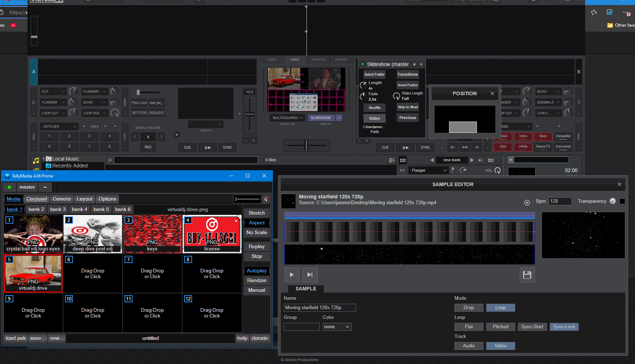Image resolution: width=635 pixels, height=364 pixels.
Task: Click the Select Folder button in Slideshow
Action: click(374, 75)
